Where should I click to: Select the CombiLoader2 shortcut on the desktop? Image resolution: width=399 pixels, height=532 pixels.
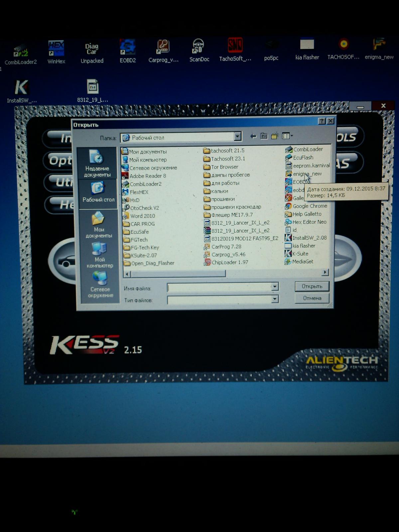tap(21, 54)
